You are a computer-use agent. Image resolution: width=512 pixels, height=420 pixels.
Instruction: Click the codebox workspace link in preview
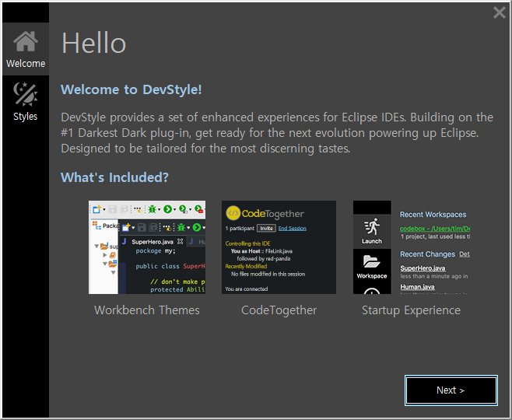point(435,229)
